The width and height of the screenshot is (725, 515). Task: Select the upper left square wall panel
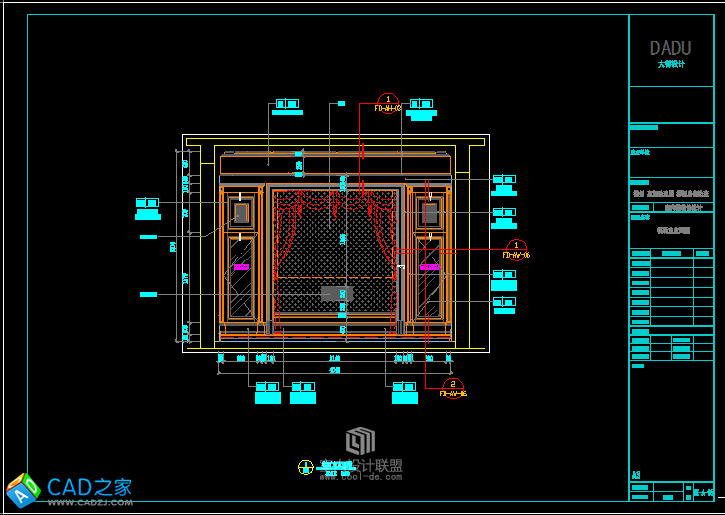pos(240,212)
